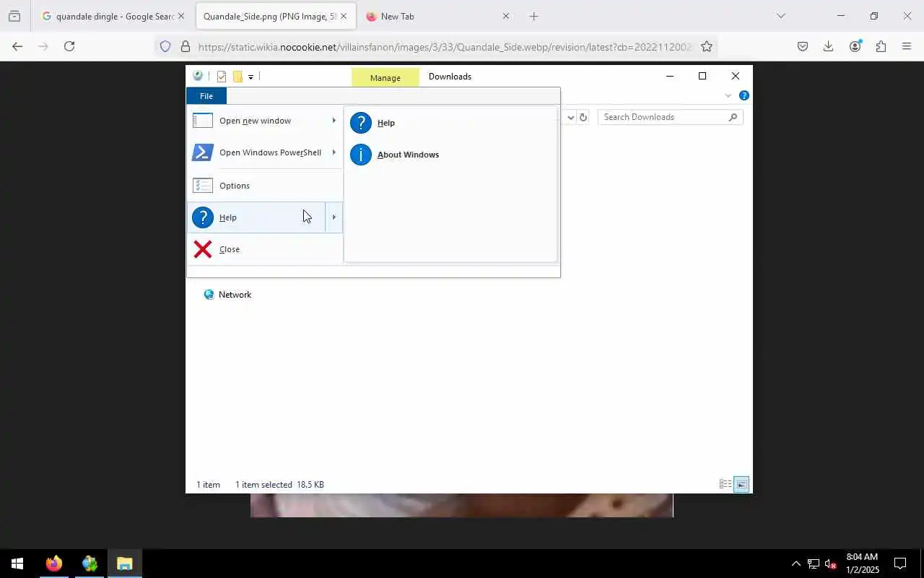Open a new Firefox tab with plus
This screenshot has width=924, height=578.
pos(533,16)
